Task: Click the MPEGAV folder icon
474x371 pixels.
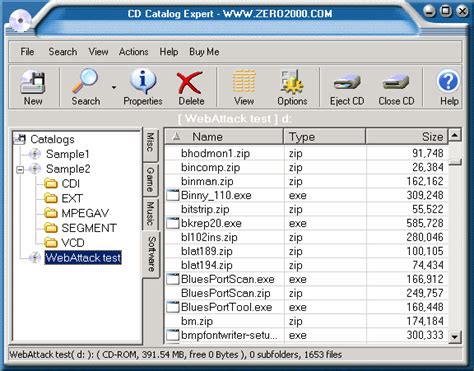Action: click(x=51, y=213)
